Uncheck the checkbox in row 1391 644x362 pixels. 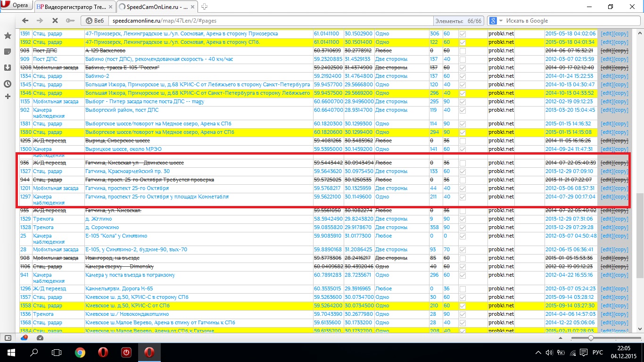point(462,34)
